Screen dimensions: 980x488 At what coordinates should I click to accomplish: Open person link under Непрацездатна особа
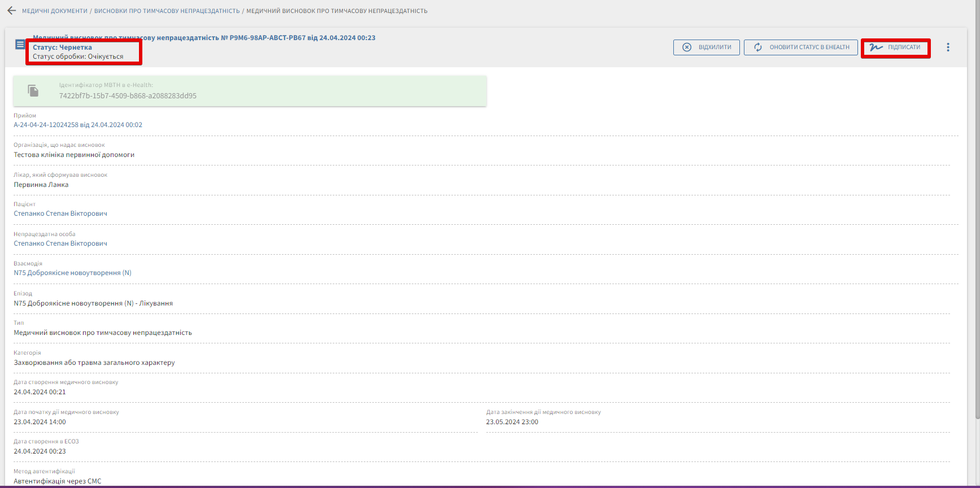point(60,243)
